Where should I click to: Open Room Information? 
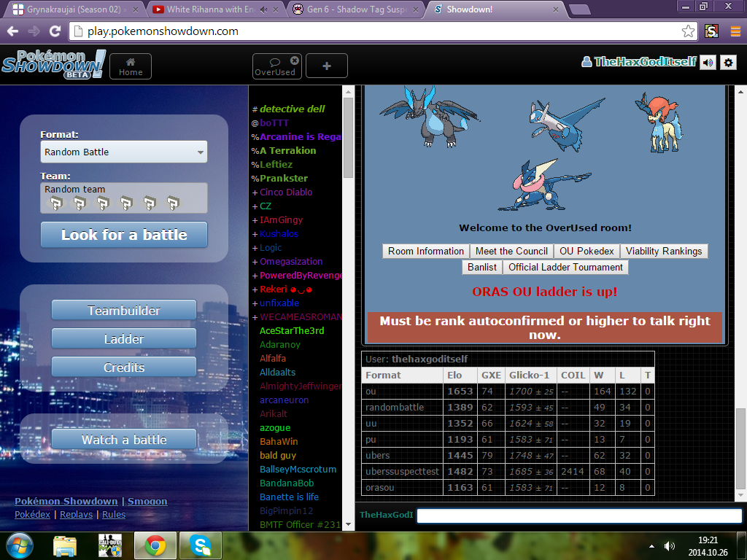click(426, 251)
